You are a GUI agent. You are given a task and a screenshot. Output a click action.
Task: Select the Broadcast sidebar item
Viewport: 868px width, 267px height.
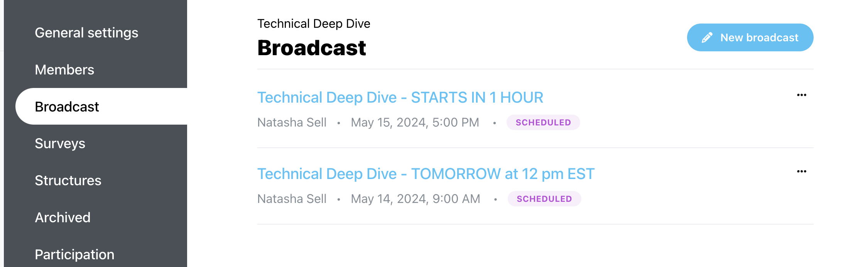[101, 106]
